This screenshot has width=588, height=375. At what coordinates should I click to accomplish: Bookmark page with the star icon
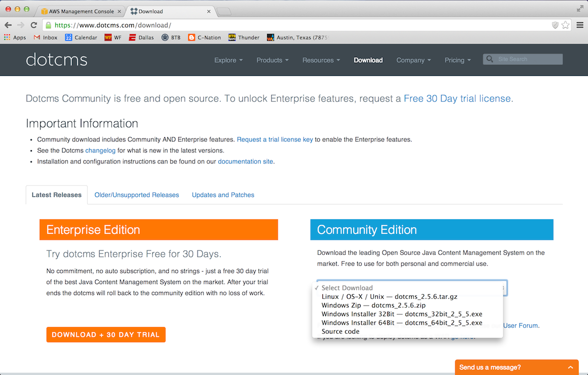[565, 25]
